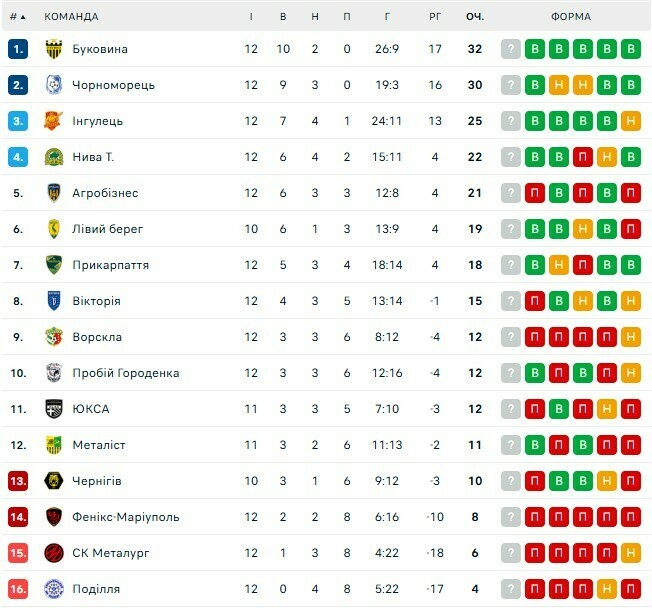Open the Пробій Городенка team link
Image resolution: width=652 pixels, height=608 pixels.
click(x=125, y=373)
